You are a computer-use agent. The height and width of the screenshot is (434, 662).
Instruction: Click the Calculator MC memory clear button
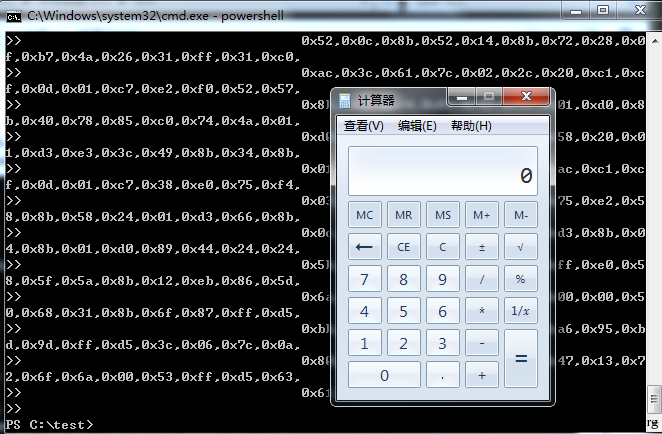[365, 215]
